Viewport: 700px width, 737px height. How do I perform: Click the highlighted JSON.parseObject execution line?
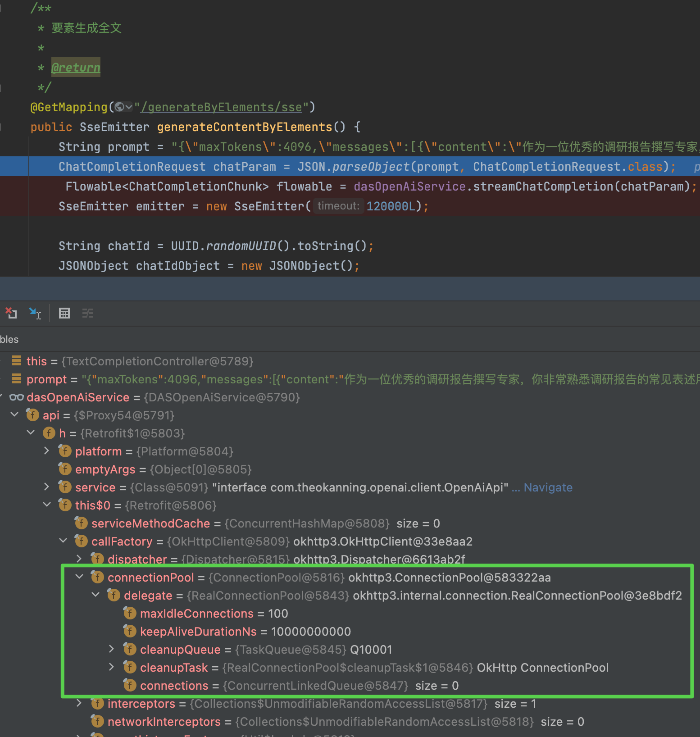coord(350,167)
